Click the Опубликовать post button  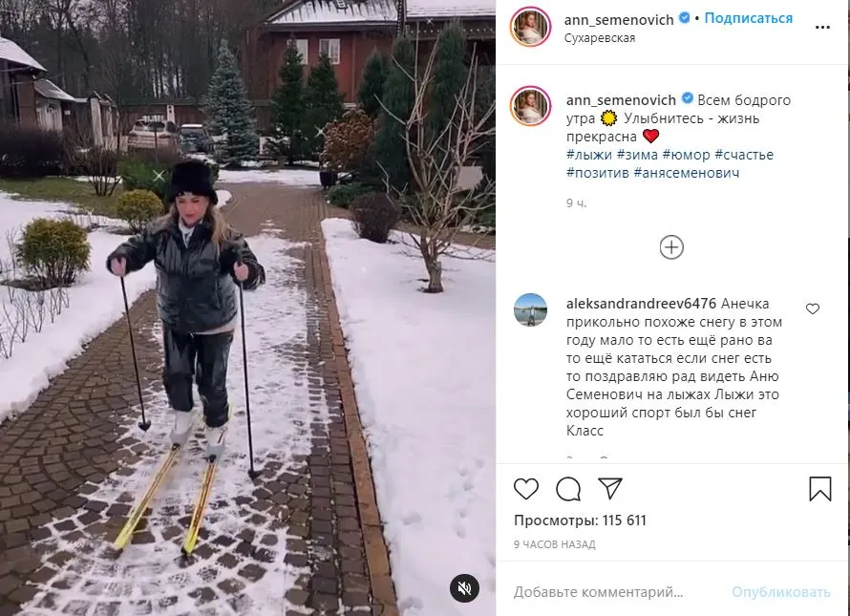780,591
